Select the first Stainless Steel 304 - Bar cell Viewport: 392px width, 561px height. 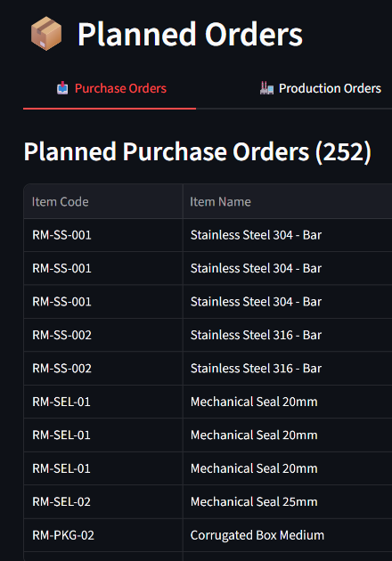(x=287, y=235)
